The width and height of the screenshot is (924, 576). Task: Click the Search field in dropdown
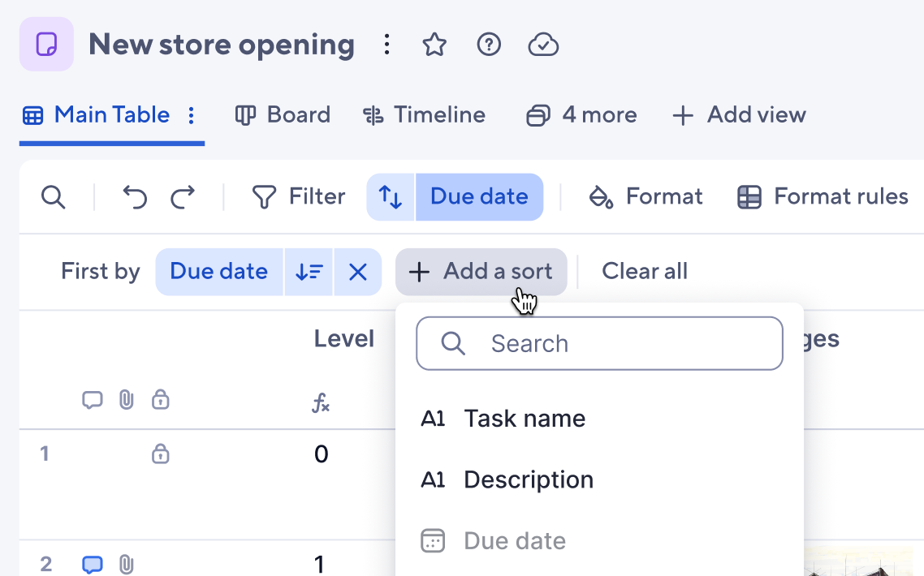tap(599, 343)
